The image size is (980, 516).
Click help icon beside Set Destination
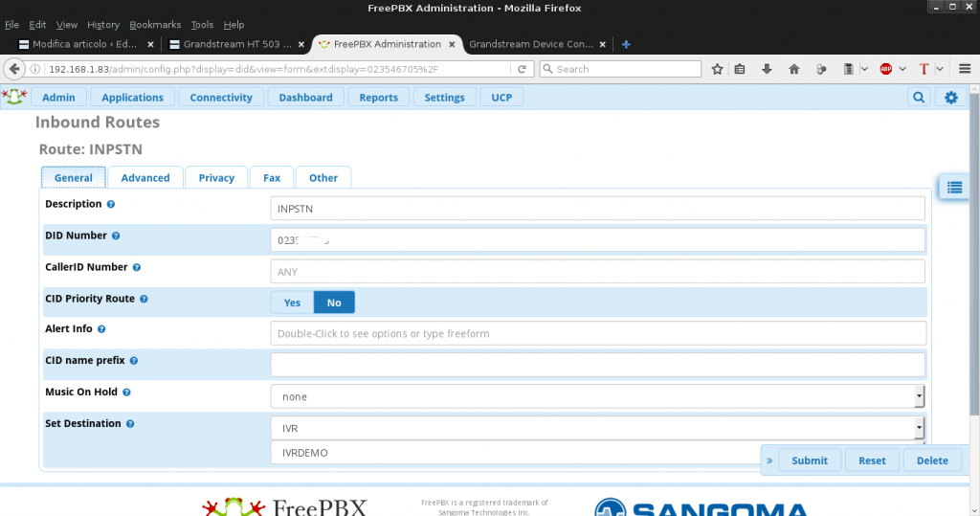tap(130, 424)
